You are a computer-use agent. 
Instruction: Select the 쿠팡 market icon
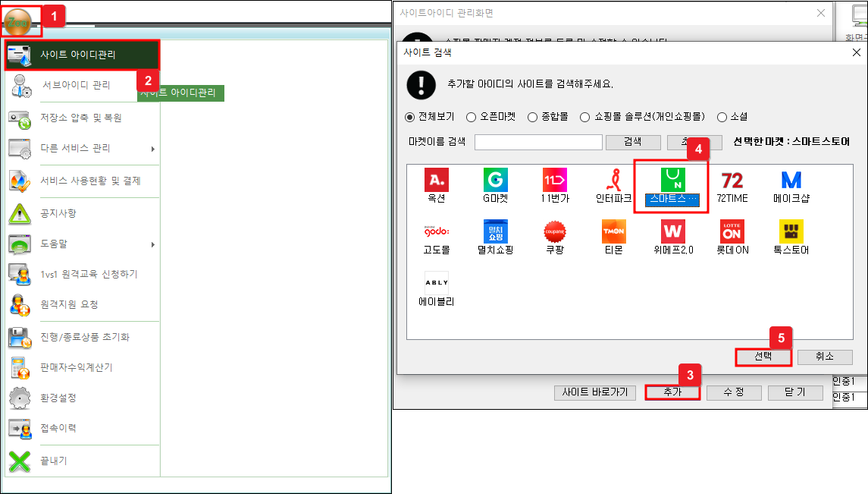[555, 231]
